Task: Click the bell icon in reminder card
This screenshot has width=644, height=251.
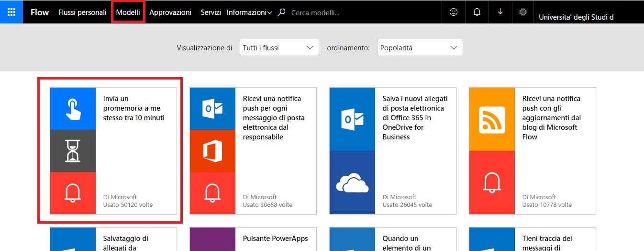Action: coord(73,193)
